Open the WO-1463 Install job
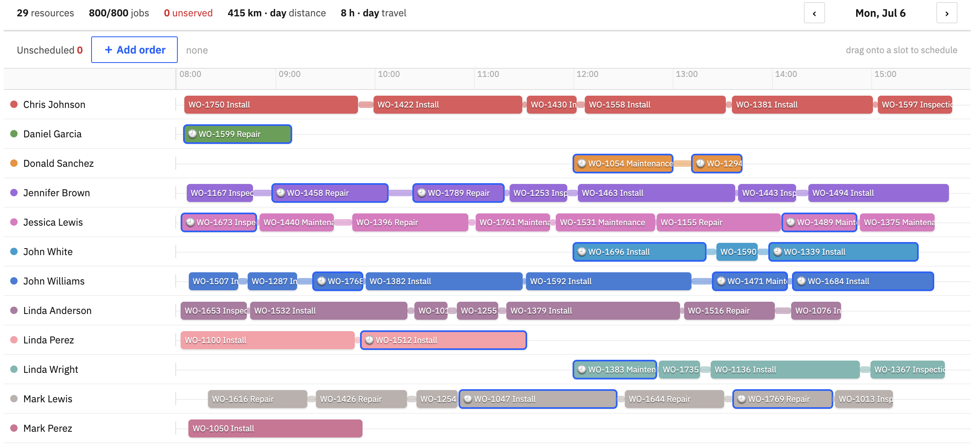The image size is (980, 444). click(656, 193)
